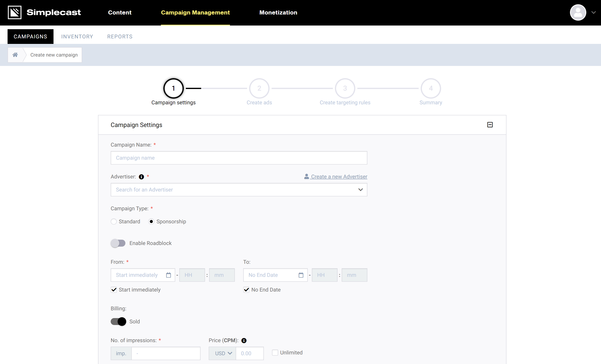Expand the account menu chevron
The image size is (601, 364).
594,12
